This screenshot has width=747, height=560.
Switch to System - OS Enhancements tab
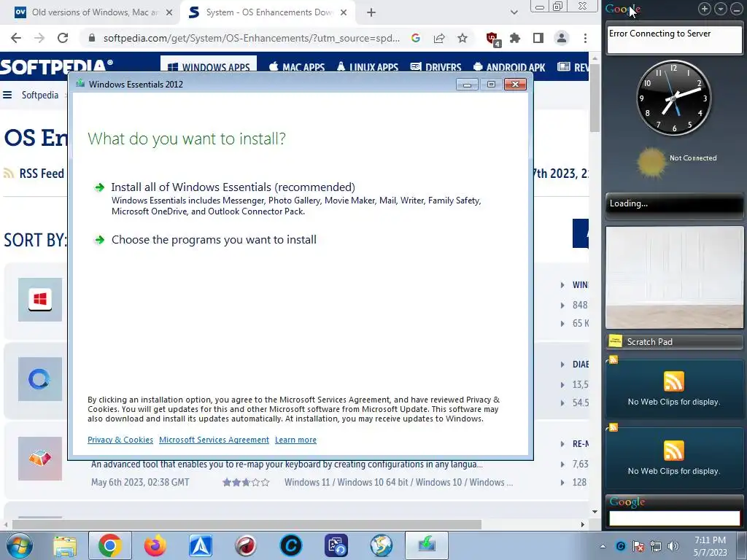coord(268,12)
